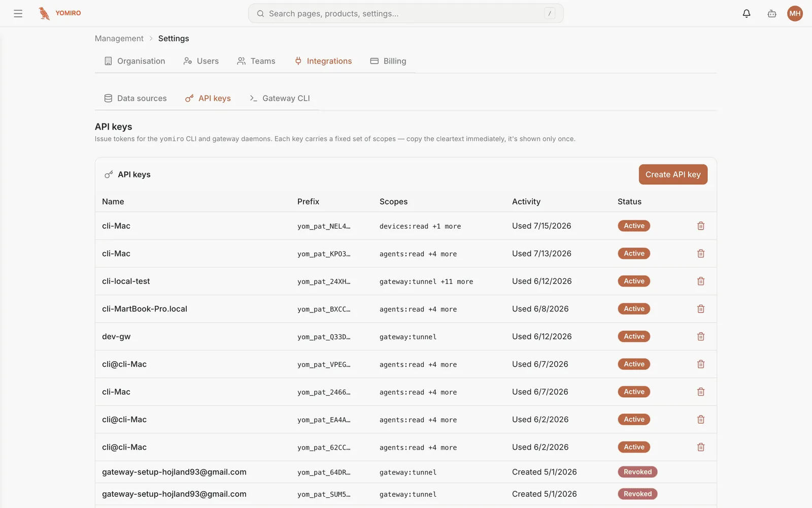Click Create API key button
812x508 pixels.
(x=673, y=175)
